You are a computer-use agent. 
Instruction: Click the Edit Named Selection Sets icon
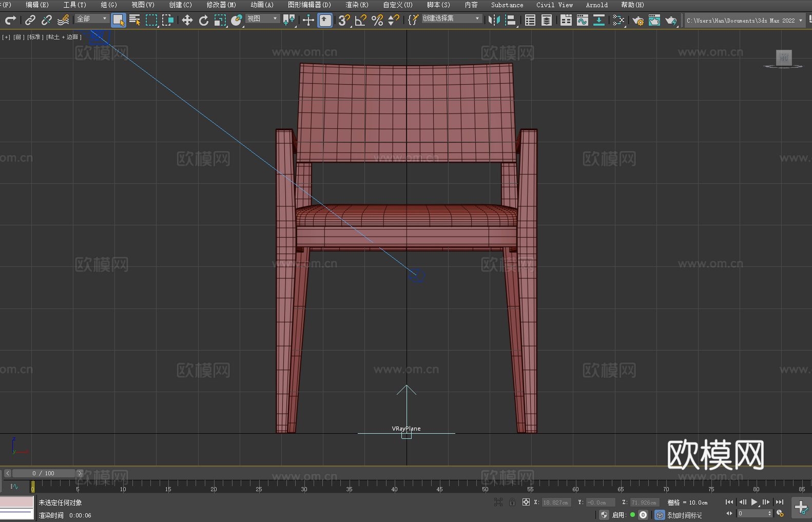click(x=413, y=20)
